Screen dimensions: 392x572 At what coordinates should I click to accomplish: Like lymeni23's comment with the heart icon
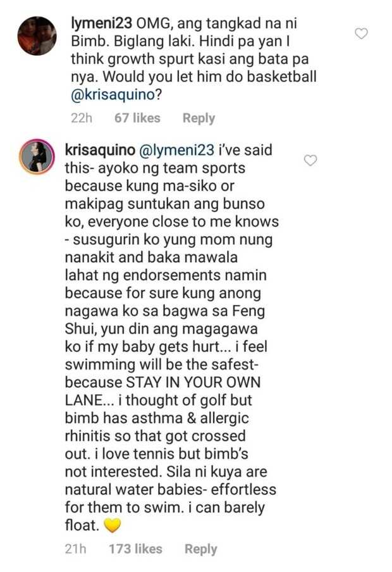click(x=361, y=34)
